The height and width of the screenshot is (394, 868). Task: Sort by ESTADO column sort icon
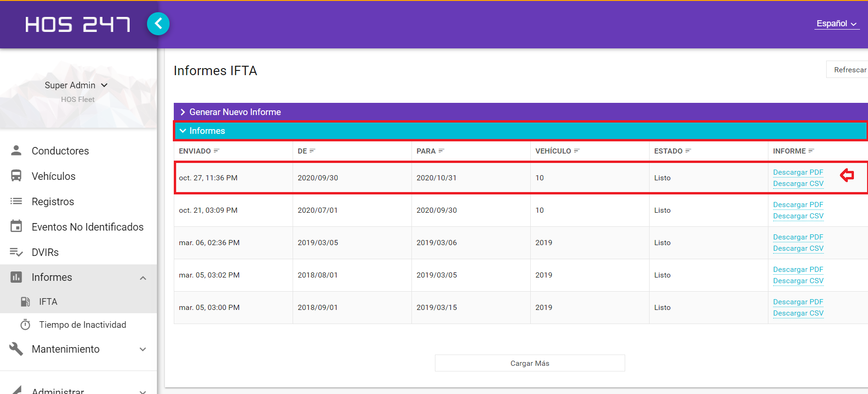point(688,151)
